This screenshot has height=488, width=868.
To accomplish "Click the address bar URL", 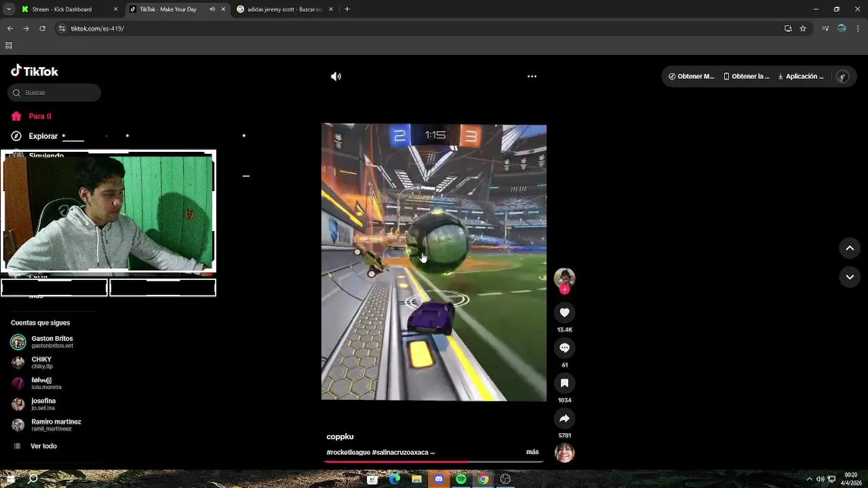I will pos(98,29).
